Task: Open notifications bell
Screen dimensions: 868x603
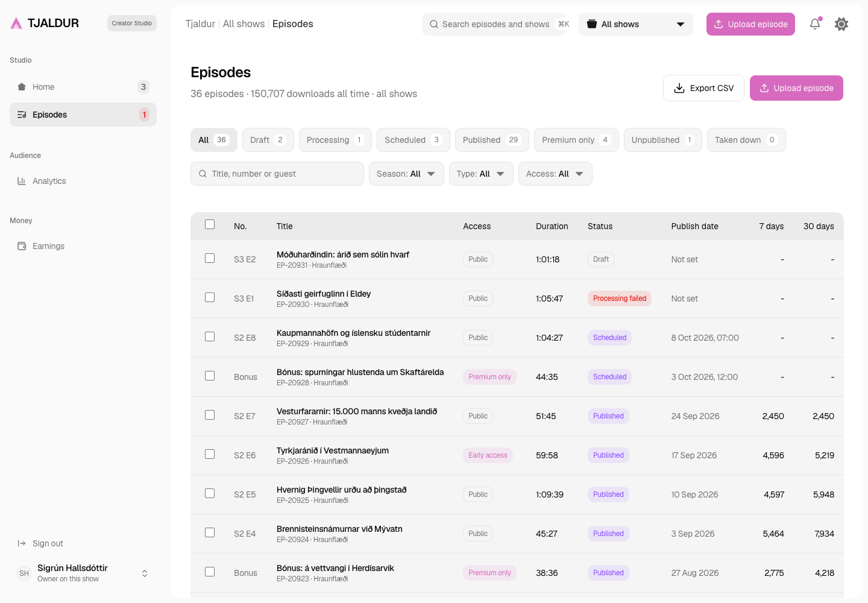Action: coord(815,24)
